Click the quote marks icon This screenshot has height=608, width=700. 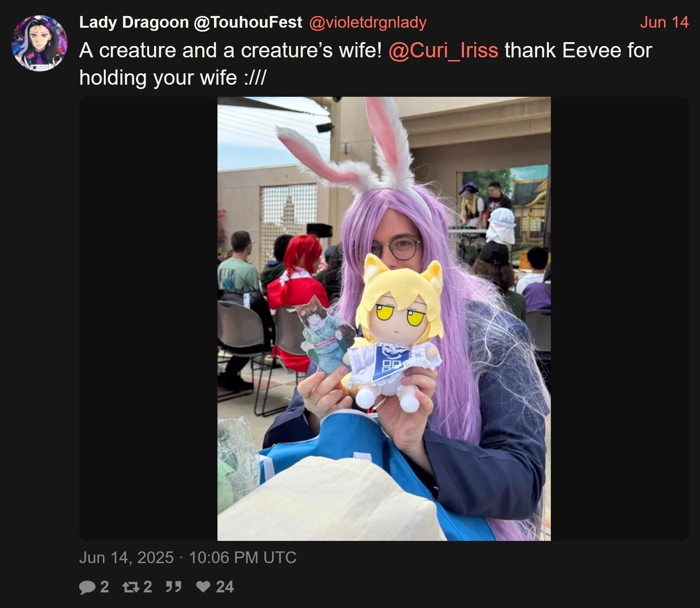[173, 587]
